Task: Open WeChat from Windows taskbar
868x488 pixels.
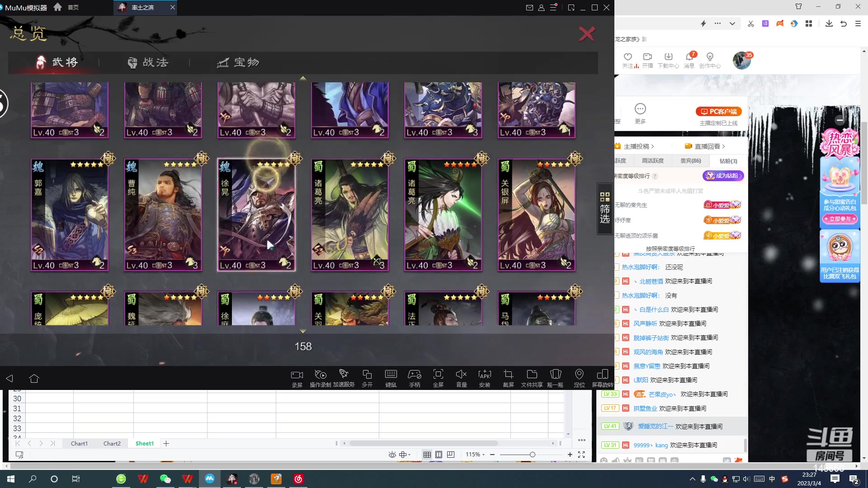Action: click(x=165, y=479)
